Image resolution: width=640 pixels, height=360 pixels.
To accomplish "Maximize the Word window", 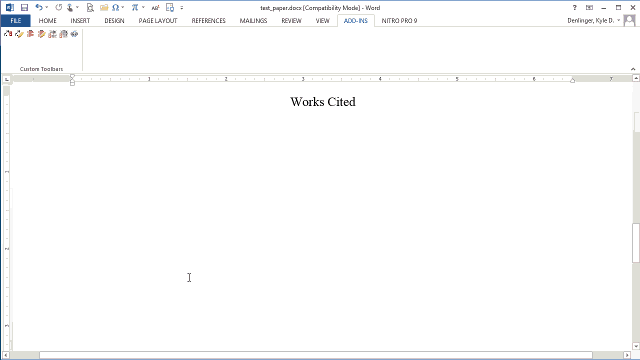I will coord(618,7).
